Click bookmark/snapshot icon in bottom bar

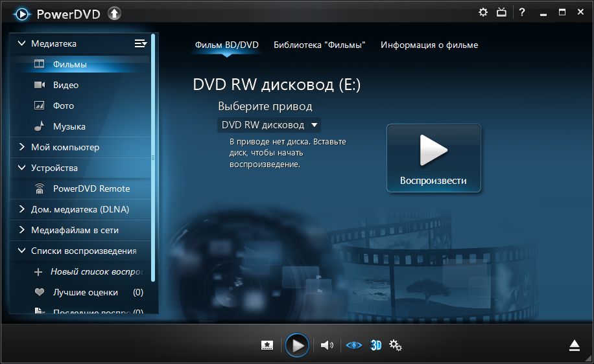click(x=267, y=345)
